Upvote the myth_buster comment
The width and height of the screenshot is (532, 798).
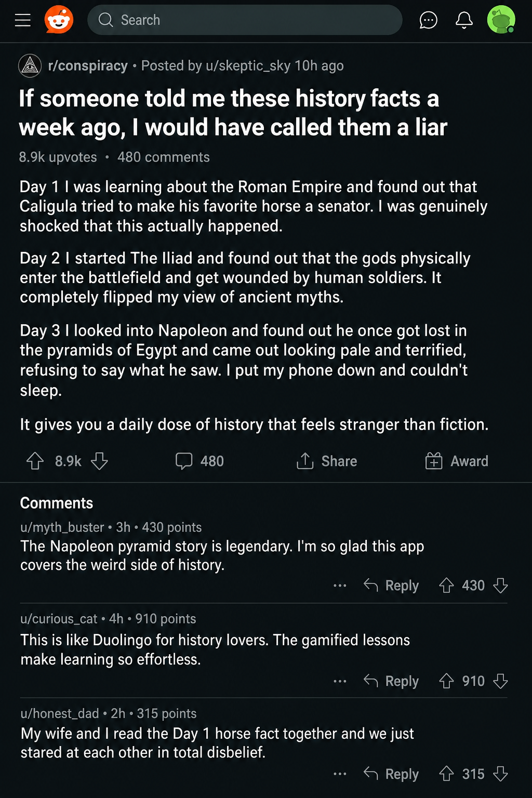pyautogui.click(x=446, y=586)
